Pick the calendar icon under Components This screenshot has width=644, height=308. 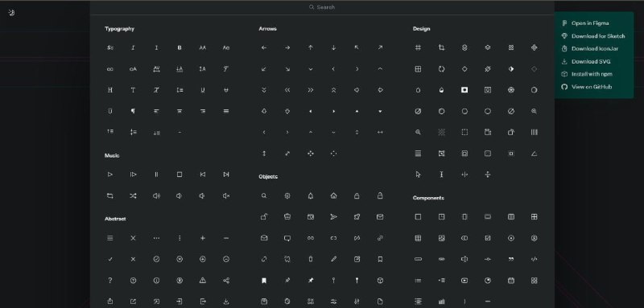511,281
